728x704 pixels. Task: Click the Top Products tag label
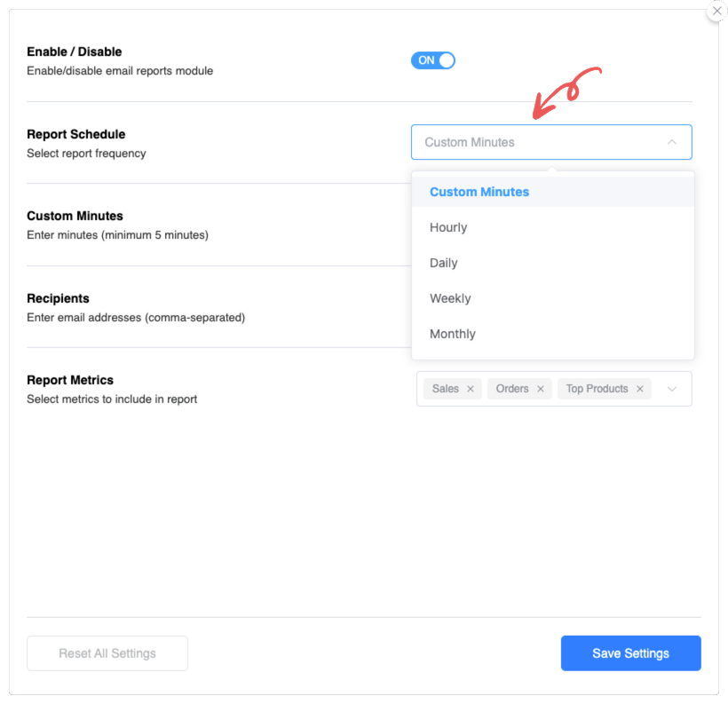click(x=597, y=389)
